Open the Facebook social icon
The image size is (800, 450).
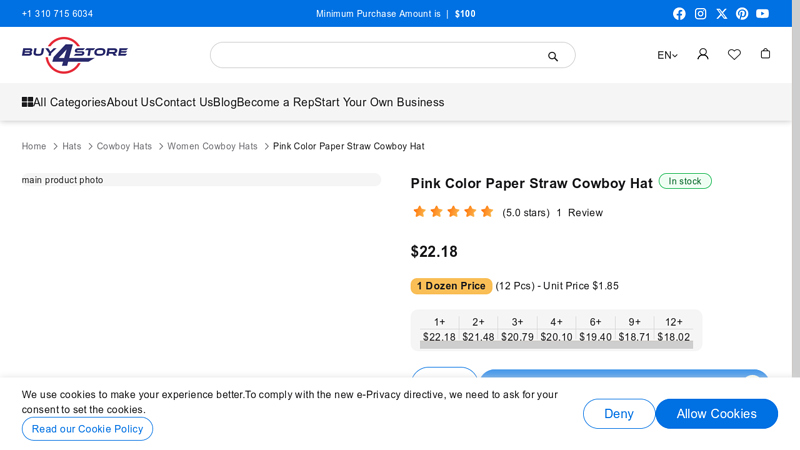click(679, 14)
